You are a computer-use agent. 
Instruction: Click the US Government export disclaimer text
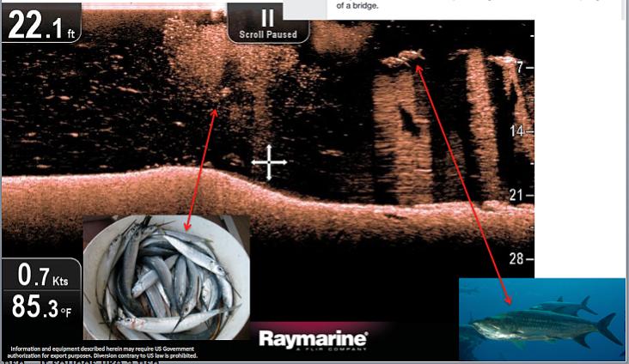pyautogui.click(x=103, y=352)
